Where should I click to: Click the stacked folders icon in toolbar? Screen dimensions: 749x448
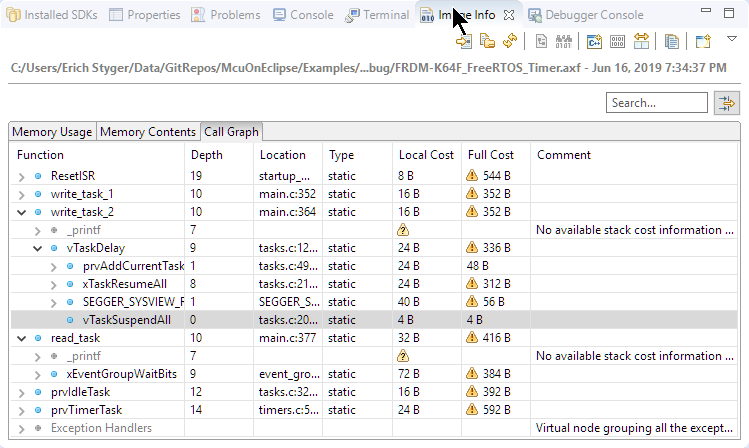click(488, 41)
